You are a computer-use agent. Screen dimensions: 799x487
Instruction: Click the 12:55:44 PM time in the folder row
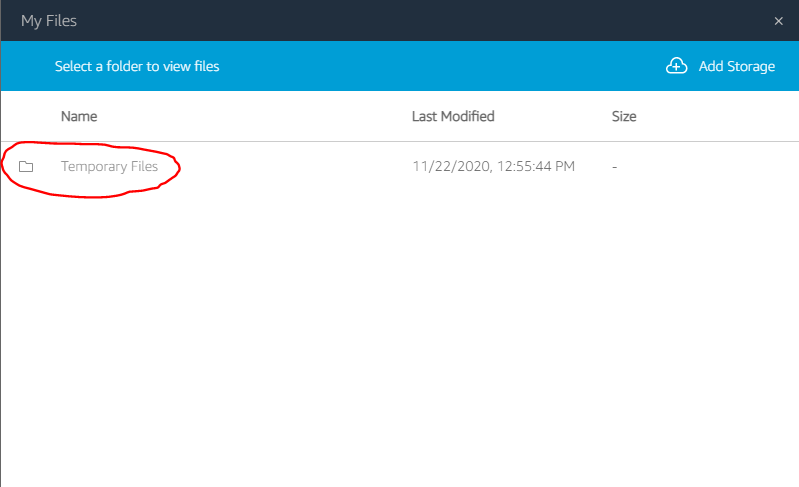[536, 166]
